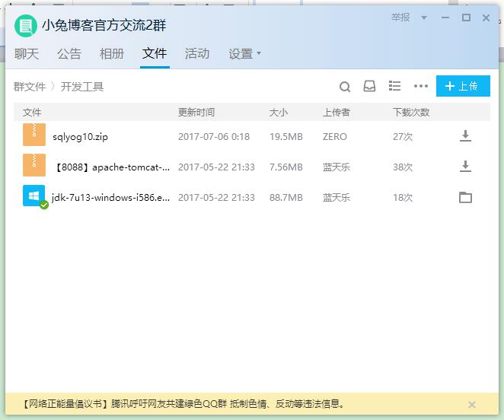The width and height of the screenshot is (504, 420).
Task: Click the 18次 download count
Action: (403, 197)
